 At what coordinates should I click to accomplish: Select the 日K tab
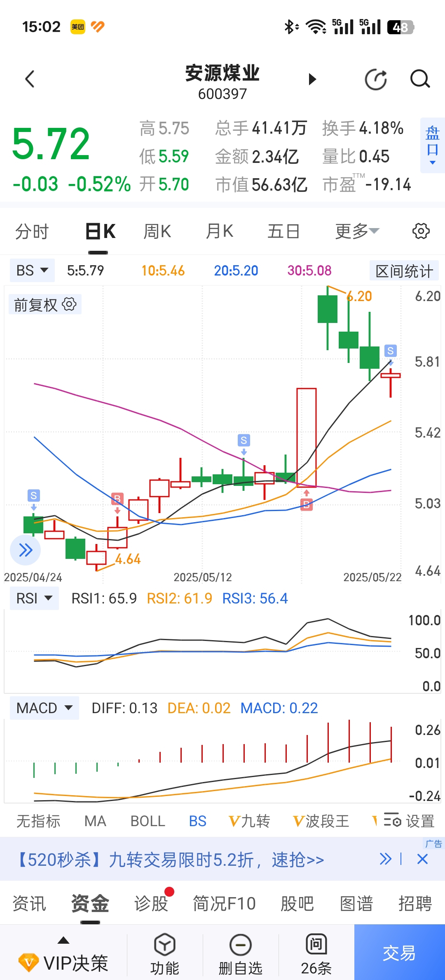[x=101, y=231]
